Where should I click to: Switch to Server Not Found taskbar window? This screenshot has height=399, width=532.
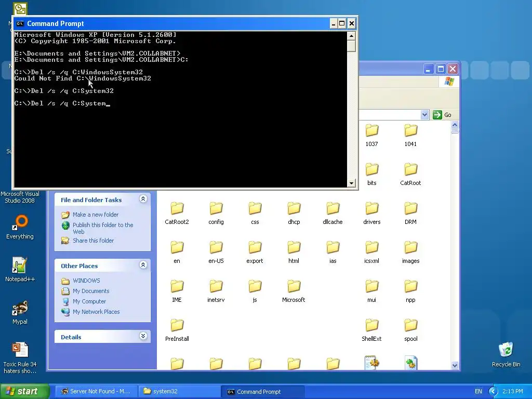[x=96, y=392]
